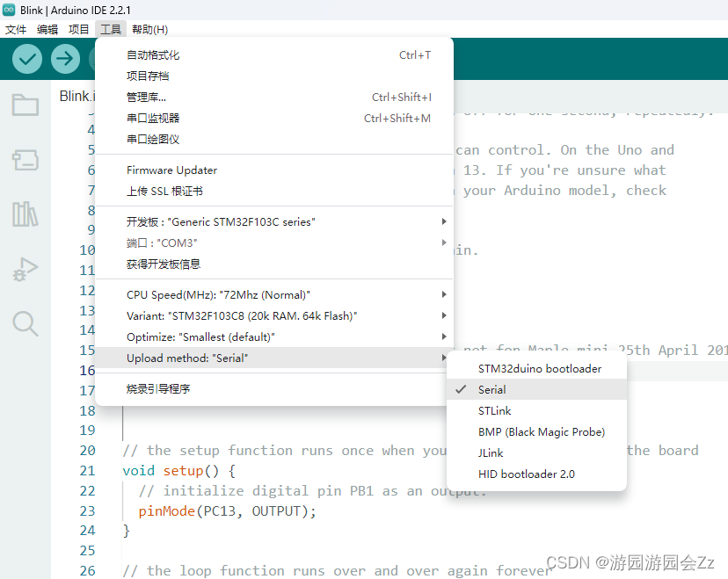Launch Firmware Updater
The height and width of the screenshot is (579, 728).
tap(274, 170)
